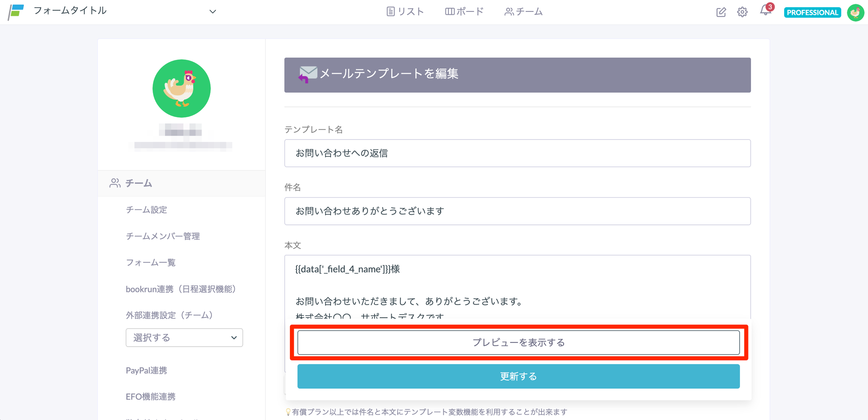The image size is (868, 420).
Task: Click the user avatar in top bar
Action: pos(855,12)
